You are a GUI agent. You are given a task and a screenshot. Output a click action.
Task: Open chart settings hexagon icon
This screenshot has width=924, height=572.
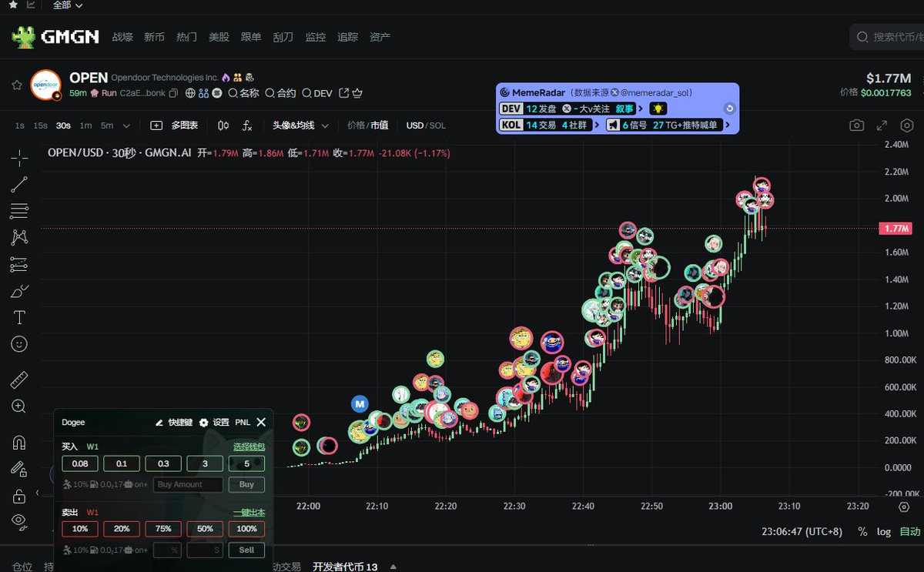pyautogui.click(x=907, y=125)
